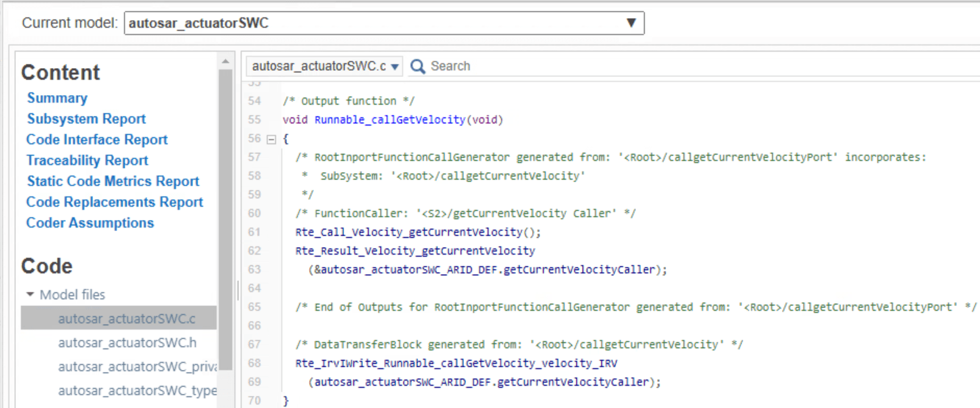This screenshot has height=408, width=980.
Task: Go to Code Interface Report
Action: (97, 139)
